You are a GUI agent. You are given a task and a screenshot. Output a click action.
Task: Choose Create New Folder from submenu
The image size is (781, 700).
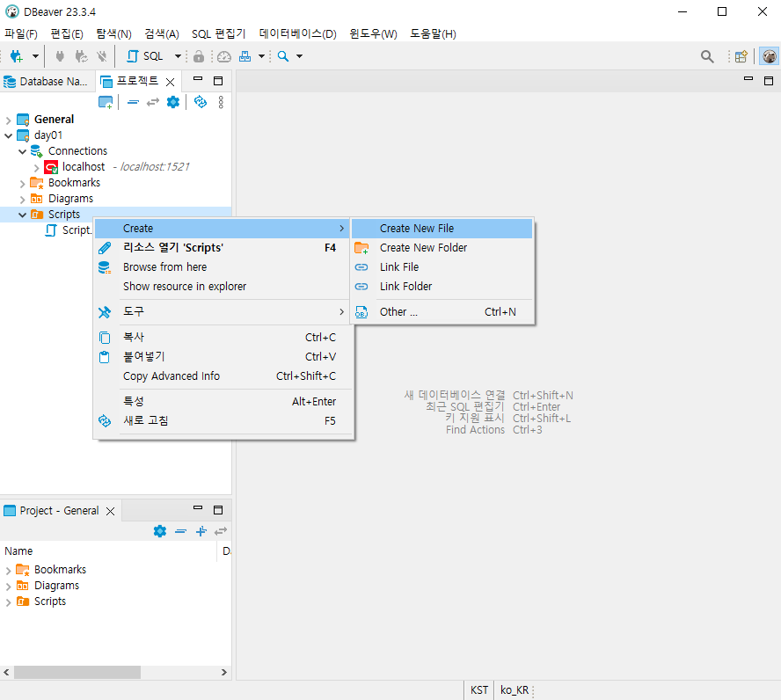pos(442,248)
